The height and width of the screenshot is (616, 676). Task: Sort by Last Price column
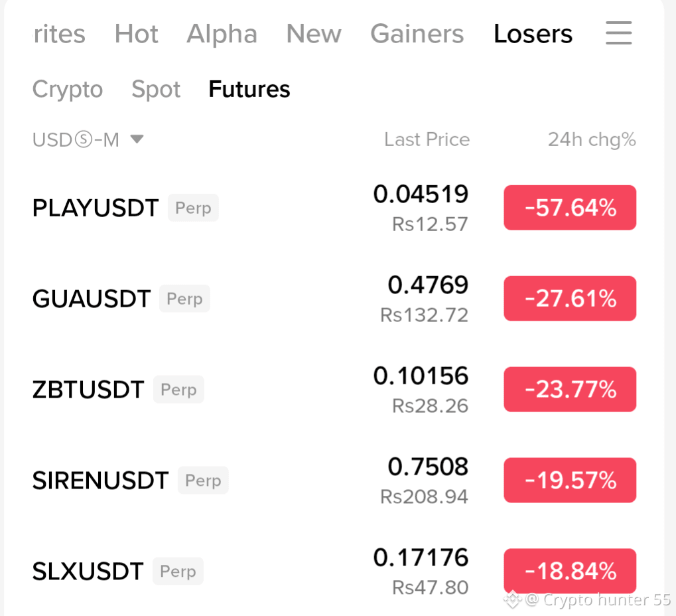(x=427, y=139)
